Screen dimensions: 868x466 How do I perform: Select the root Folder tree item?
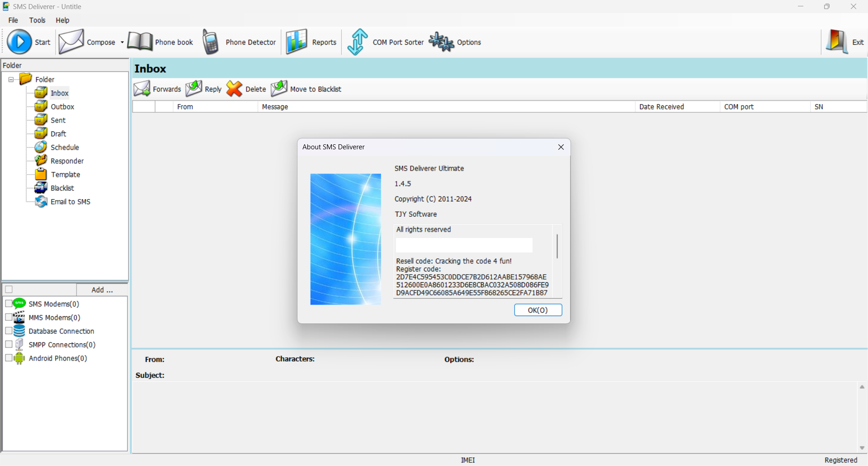45,79
